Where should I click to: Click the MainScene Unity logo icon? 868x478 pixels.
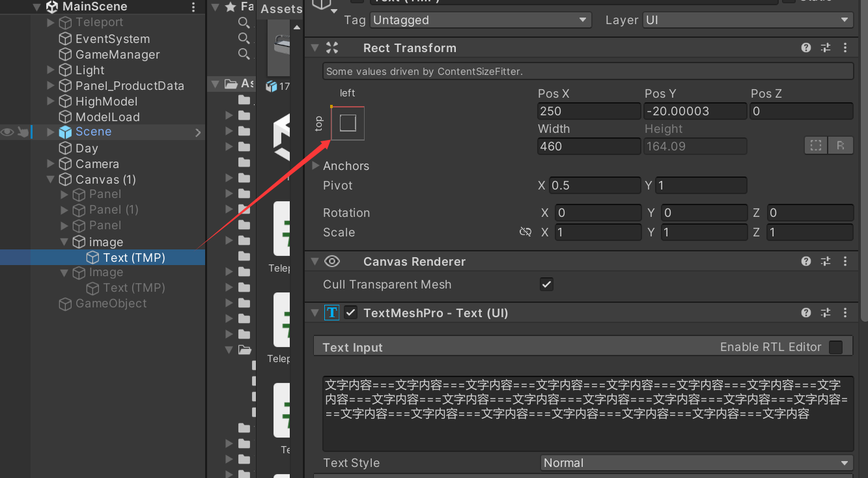(52, 7)
